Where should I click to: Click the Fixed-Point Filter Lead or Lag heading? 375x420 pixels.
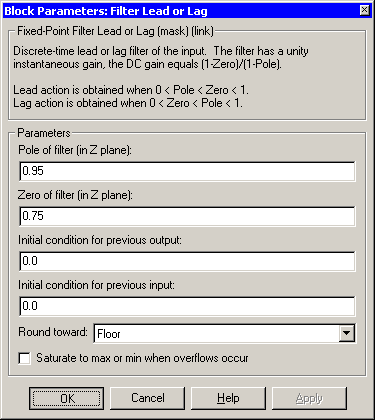tap(115, 31)
